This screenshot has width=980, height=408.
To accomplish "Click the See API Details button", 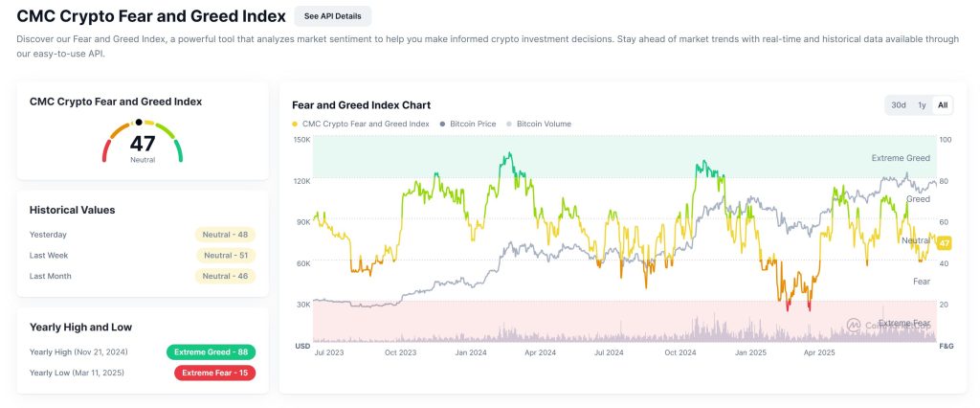I will tap(332, 16).
